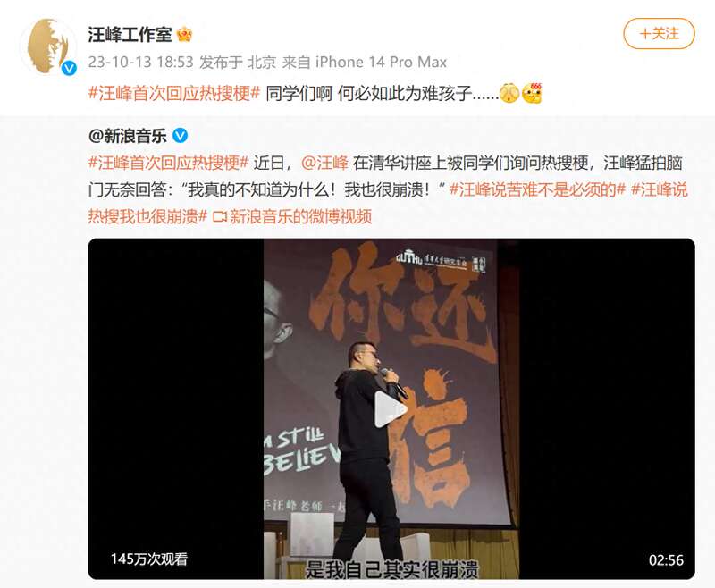Click the crown membership icon beside 汪峰工作室
Viewport: 715px width, 588px height.
(184, 35)
